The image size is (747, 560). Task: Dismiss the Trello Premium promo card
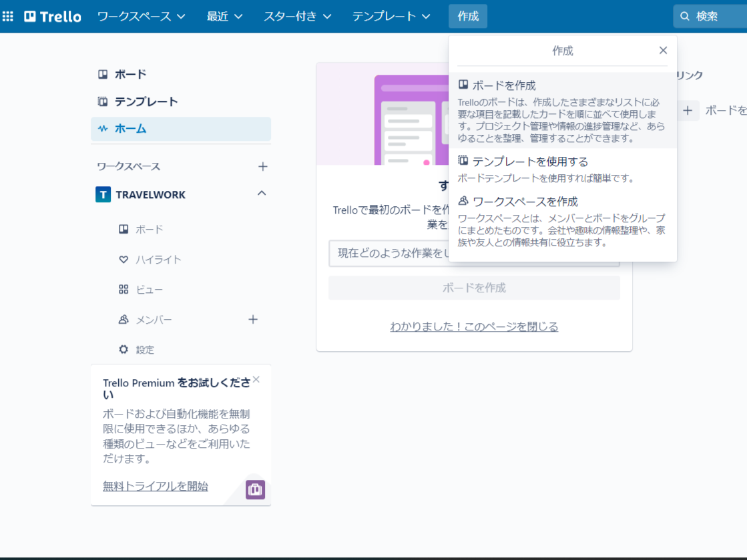click(x=256, y=380)
